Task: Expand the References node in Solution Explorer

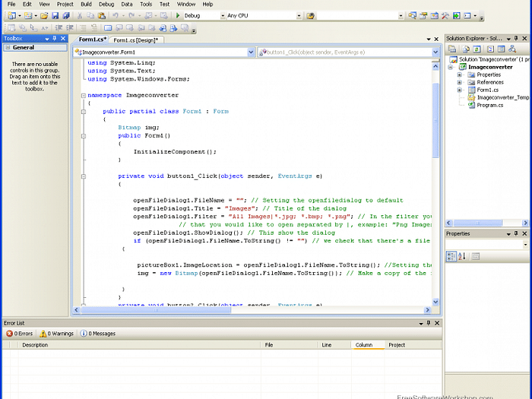Action: (x=460, y=82)
